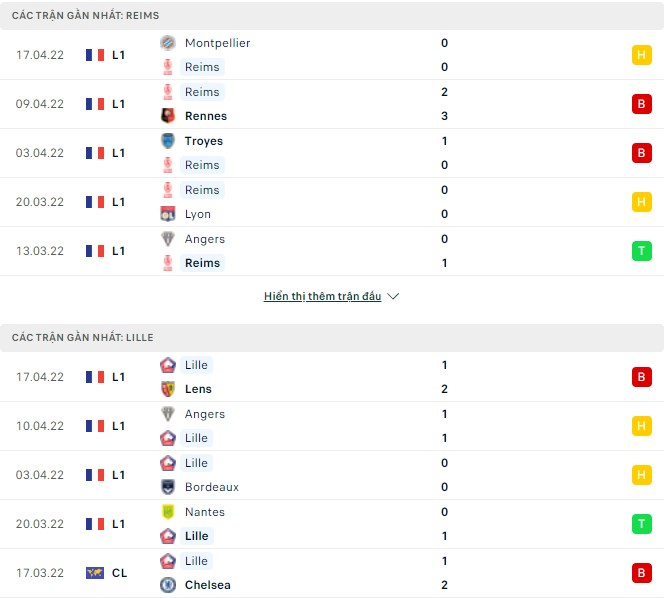Expand with the chevron below Reims matches

point(393,297)
